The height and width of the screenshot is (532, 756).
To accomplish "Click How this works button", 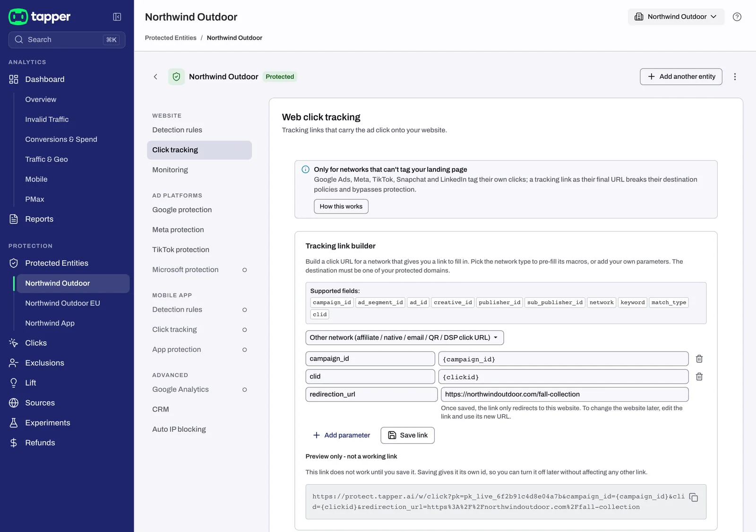I will coord(341,206).
